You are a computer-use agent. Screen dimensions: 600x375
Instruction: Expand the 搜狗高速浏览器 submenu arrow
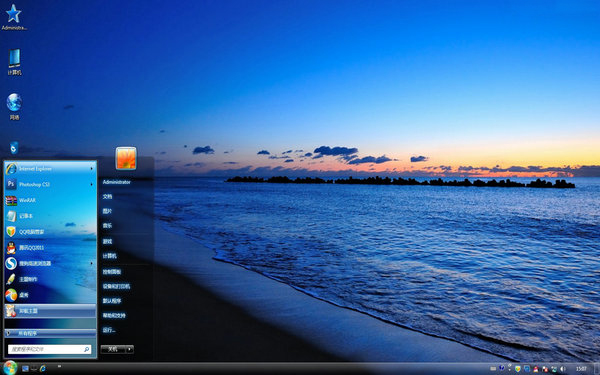coord(92,263)
